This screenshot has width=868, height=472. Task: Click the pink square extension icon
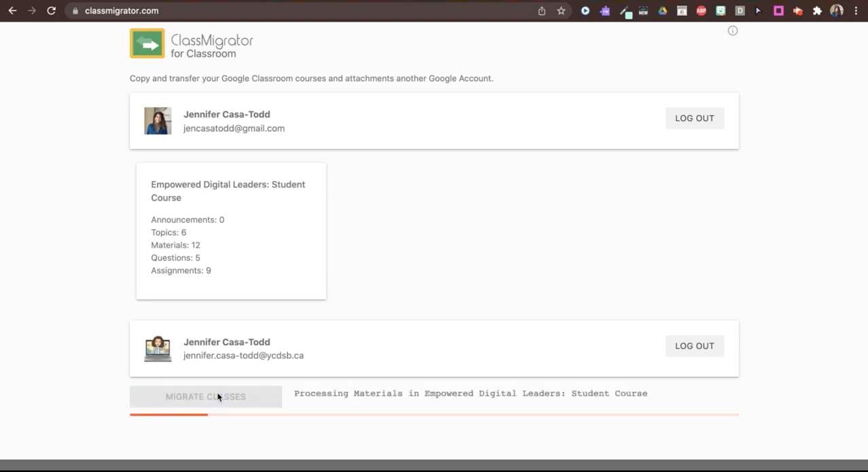778,11
